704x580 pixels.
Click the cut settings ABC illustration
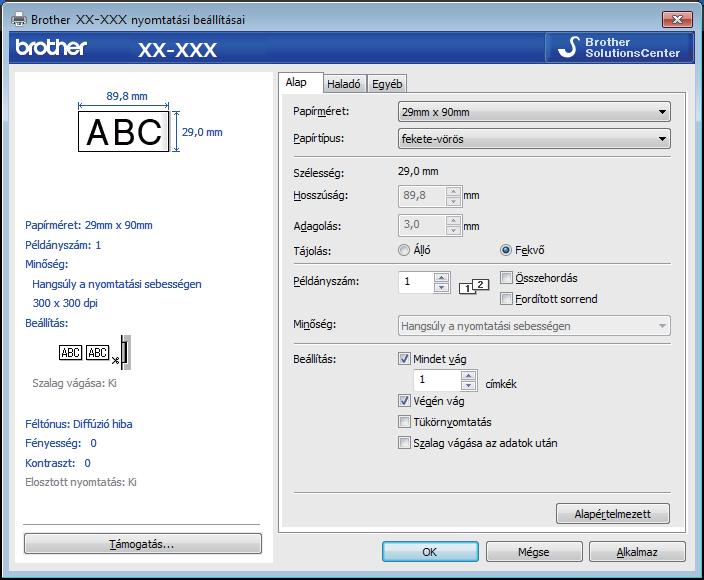(x=95, y=352)
